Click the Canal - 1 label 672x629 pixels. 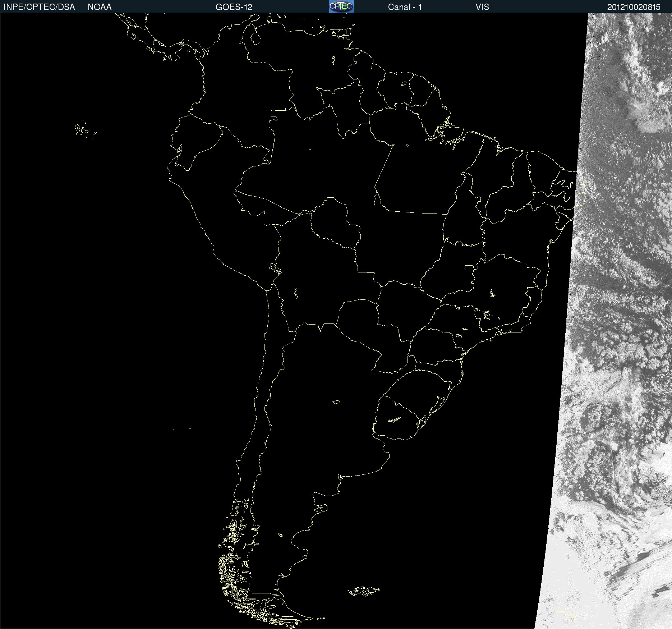point(405,7)
